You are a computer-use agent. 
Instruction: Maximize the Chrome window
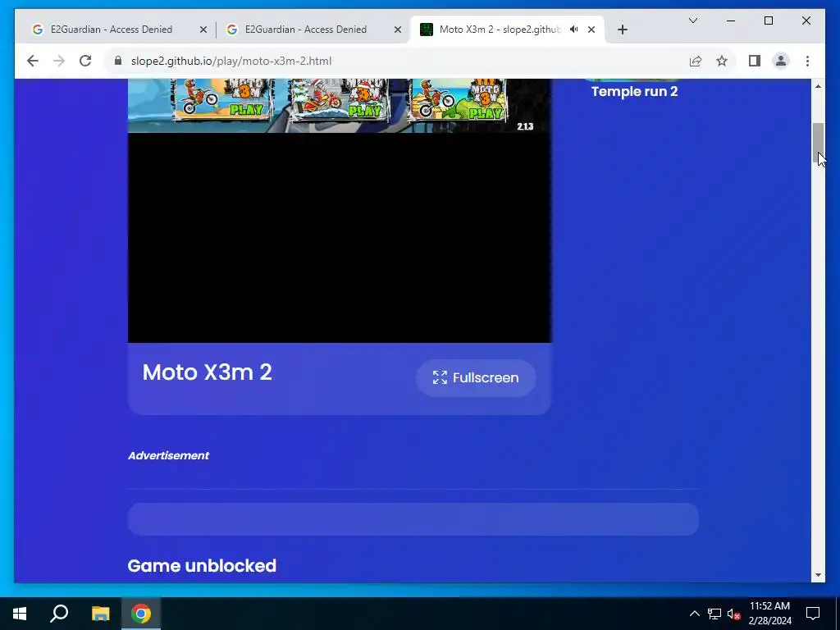click(x=768, y=21)
